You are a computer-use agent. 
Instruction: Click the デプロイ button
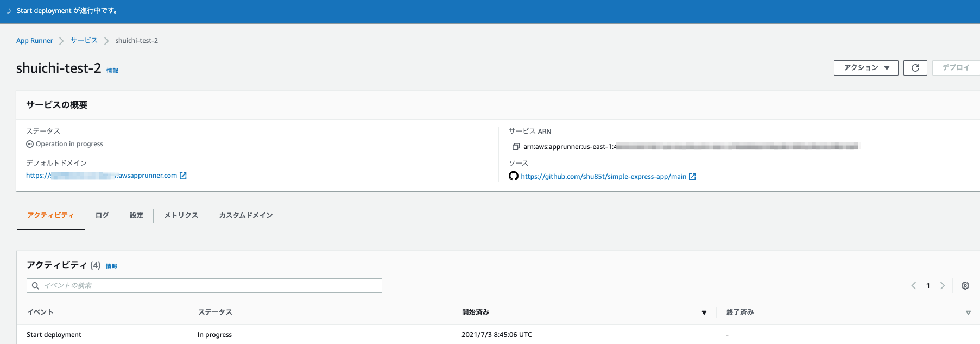[956, 68]
